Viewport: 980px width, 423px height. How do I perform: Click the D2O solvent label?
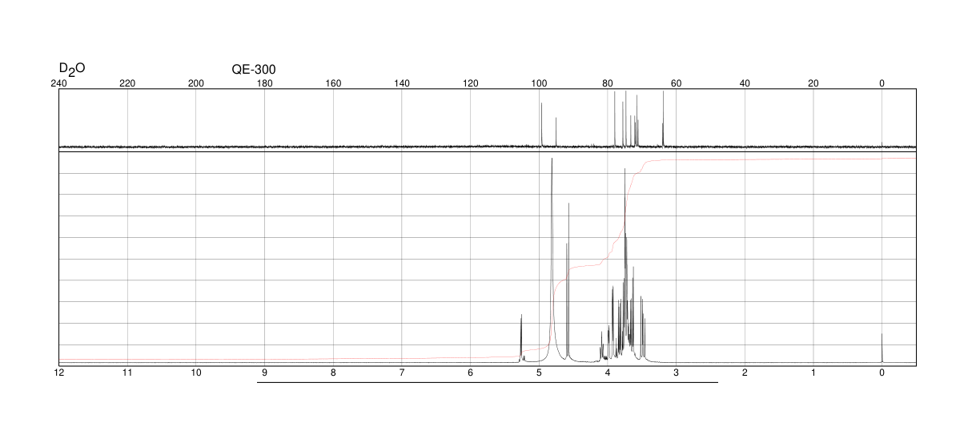(72, 70)
